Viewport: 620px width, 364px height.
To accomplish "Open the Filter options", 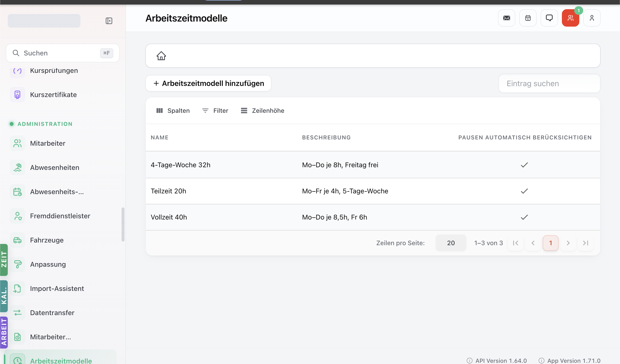I will coord(215,111).
